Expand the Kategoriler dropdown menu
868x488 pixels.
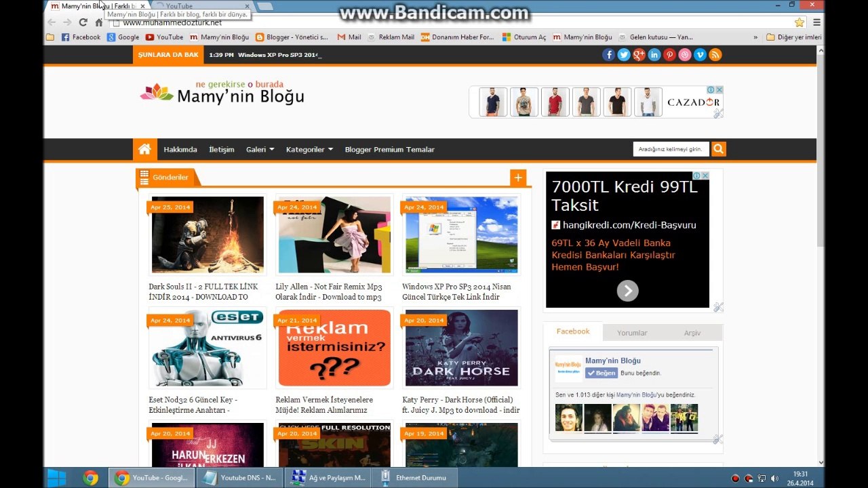click(309, 149)
